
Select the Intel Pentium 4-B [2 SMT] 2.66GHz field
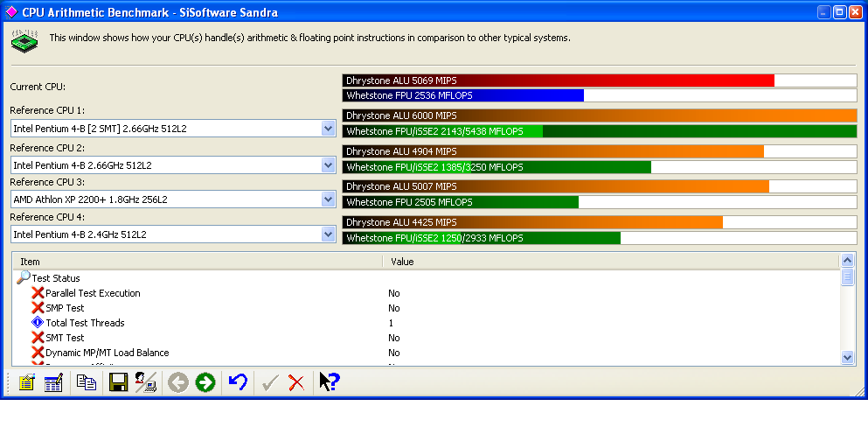[x=173, y=129]
